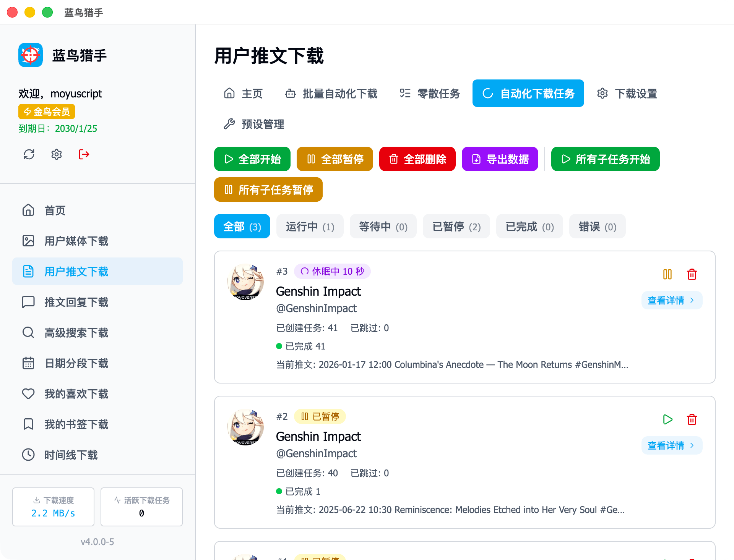Delete task #3 with trash icon

coord(692,274)
